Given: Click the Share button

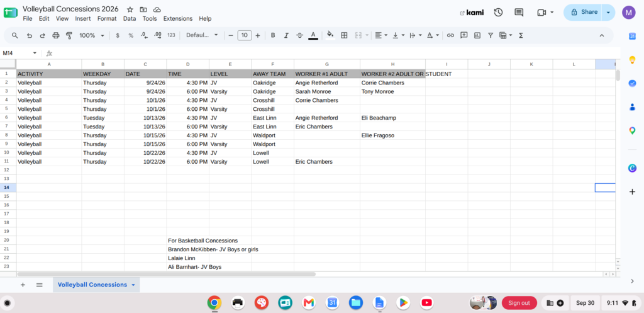Looking at the screenshot, I should coord(583,13).
